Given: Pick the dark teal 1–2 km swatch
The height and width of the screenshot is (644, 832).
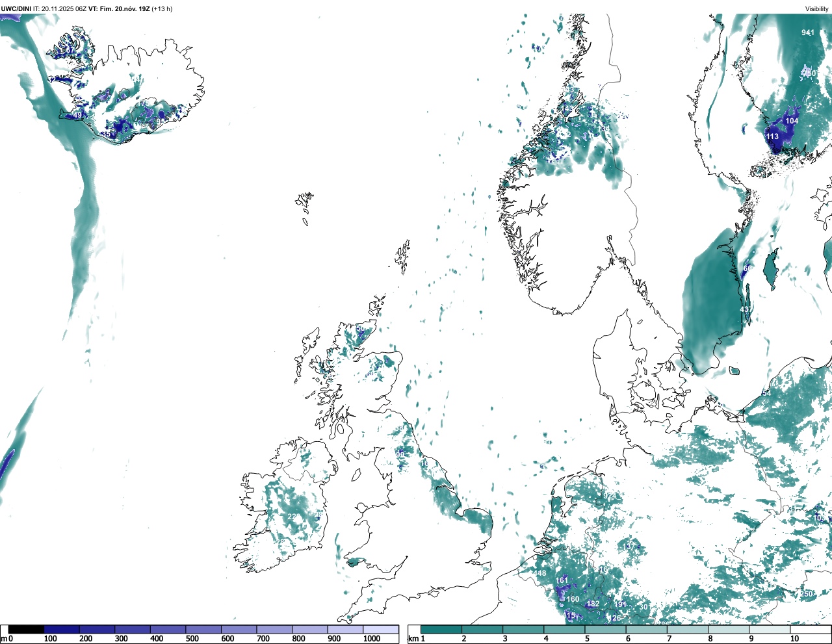Looking at the screenshot, I should click(441, 629).
